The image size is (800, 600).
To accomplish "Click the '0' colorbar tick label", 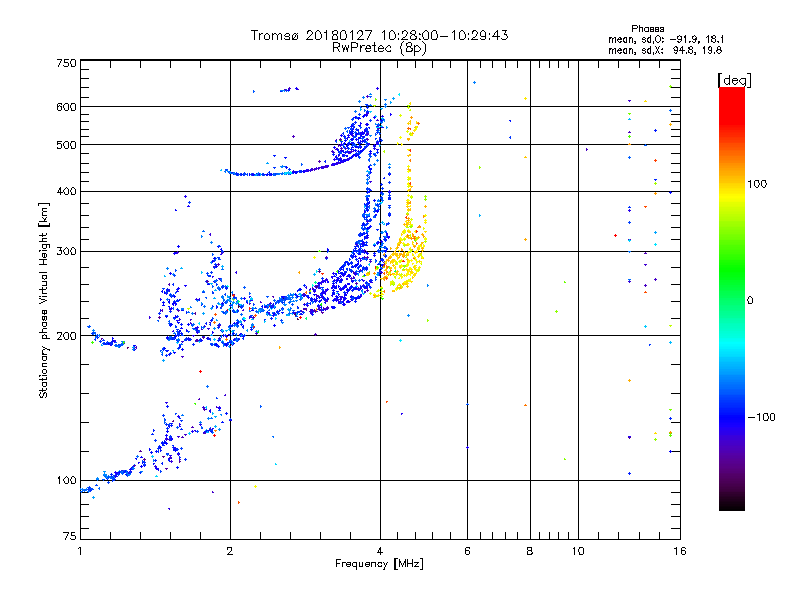I will pyautogui.click(x=750, y=300).
